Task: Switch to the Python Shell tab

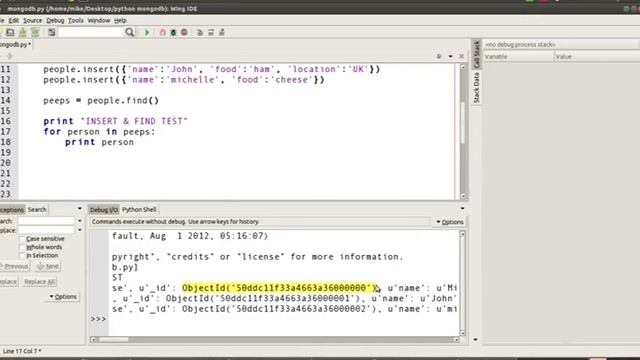Action: tap(139, 210)
